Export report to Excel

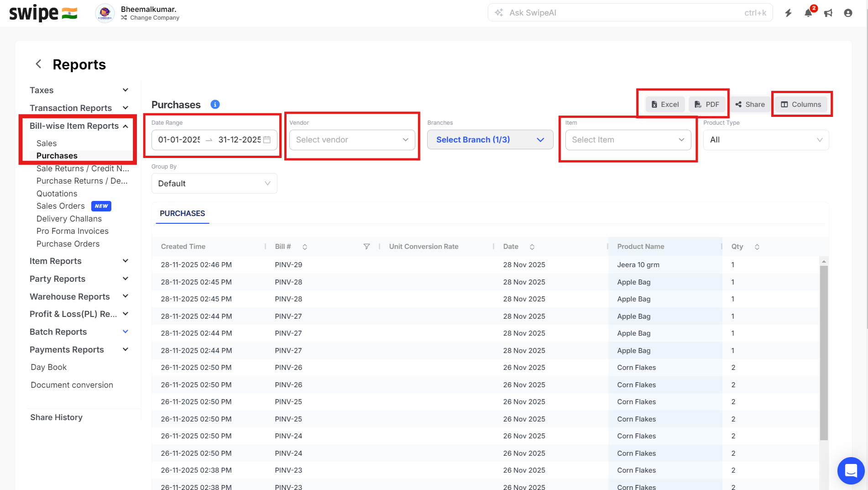pos(665,105)
